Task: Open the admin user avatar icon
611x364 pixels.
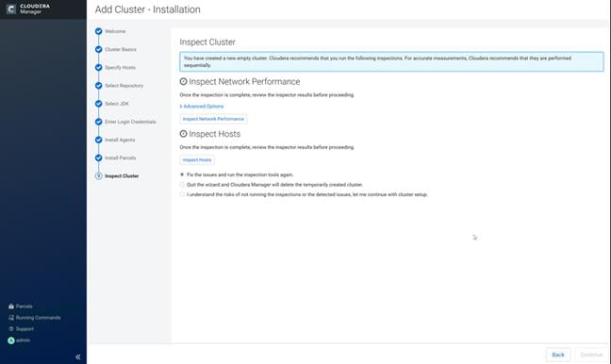Action: [11, 340]
